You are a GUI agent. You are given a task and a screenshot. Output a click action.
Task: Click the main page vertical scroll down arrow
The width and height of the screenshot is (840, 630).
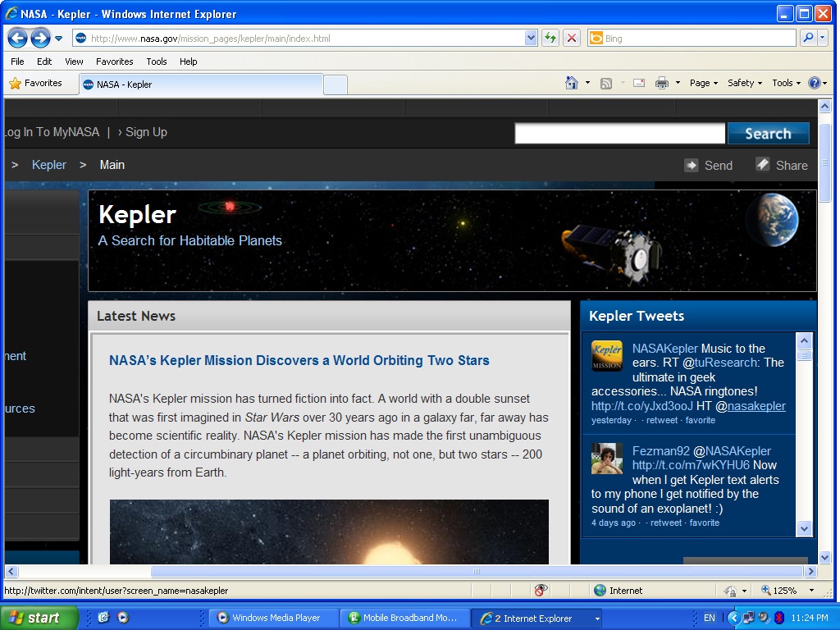825,558
